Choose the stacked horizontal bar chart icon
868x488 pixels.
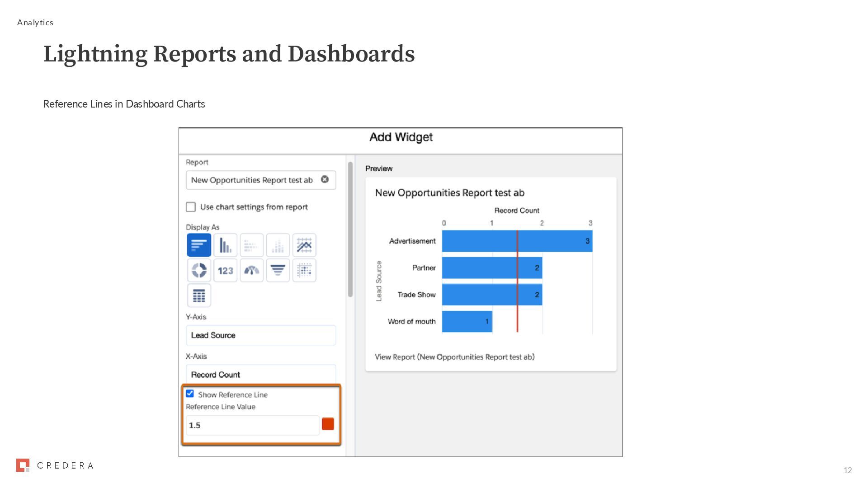click(251, 245)
